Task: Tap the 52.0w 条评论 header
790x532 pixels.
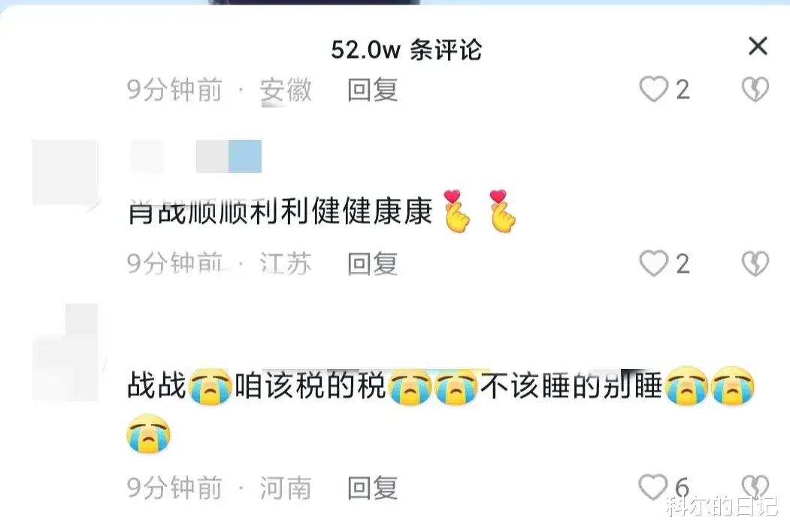Action: pyautogui.click(x=406, y=50)
